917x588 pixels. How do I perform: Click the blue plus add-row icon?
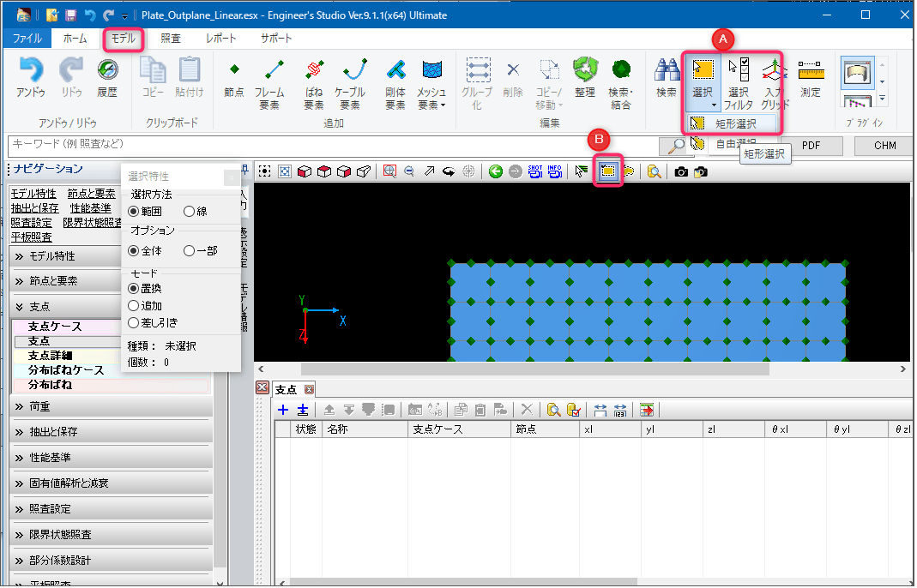click(283, 410)
